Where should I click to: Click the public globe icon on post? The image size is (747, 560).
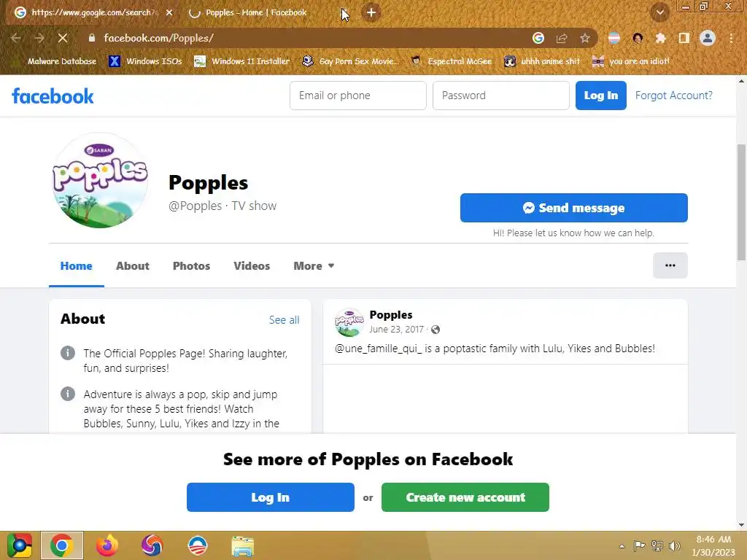pyautogui.click(x=436, y=330)
